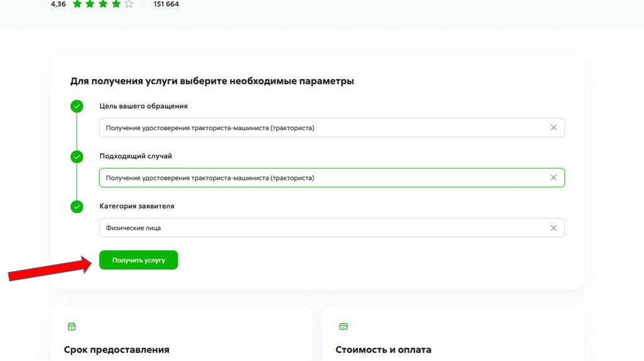The height and width of the screenshot is (361, 644).
Task: Clear 'Физические лица' selection with X
Action: (553, 228)
